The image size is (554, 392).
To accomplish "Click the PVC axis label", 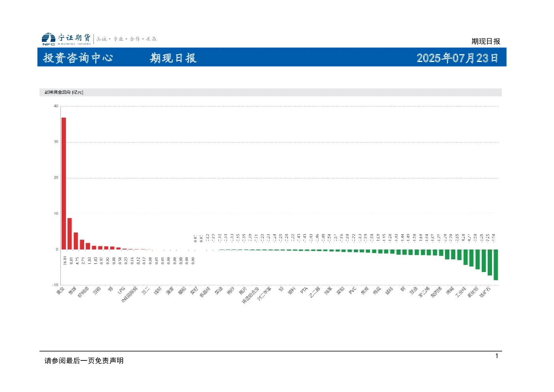I will coord(353,291).
